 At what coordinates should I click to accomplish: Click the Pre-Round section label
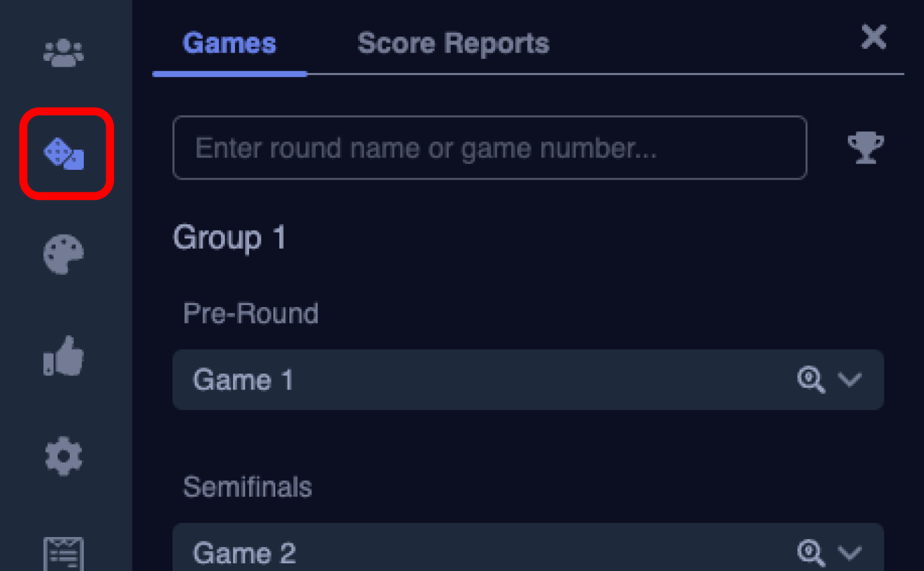pyautogui.click(x=250, y=313)
